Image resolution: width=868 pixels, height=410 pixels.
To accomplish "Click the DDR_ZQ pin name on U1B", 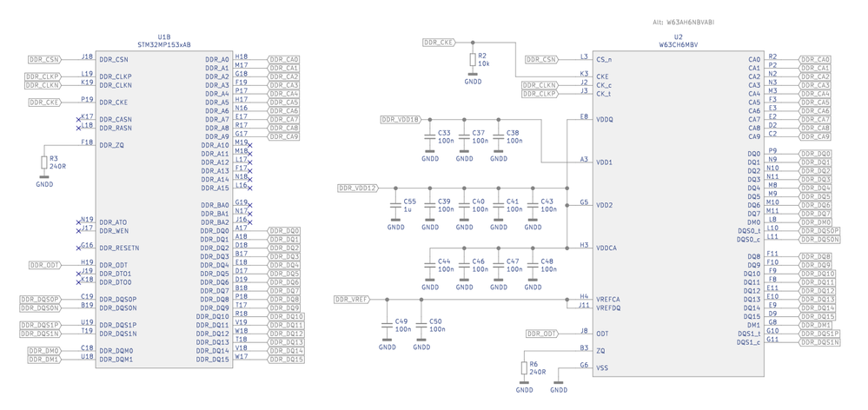I will 111,146.
